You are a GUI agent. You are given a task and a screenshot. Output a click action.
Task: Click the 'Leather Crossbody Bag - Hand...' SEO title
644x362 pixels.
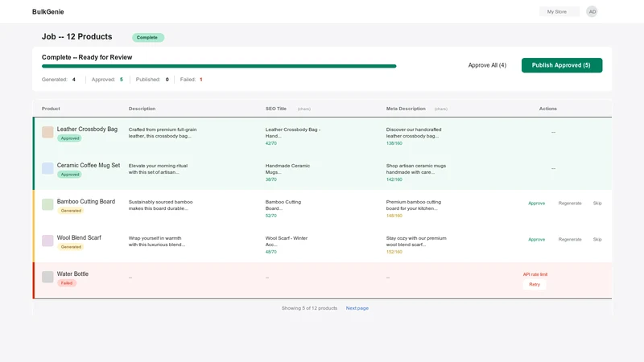[x=293, y=133]
